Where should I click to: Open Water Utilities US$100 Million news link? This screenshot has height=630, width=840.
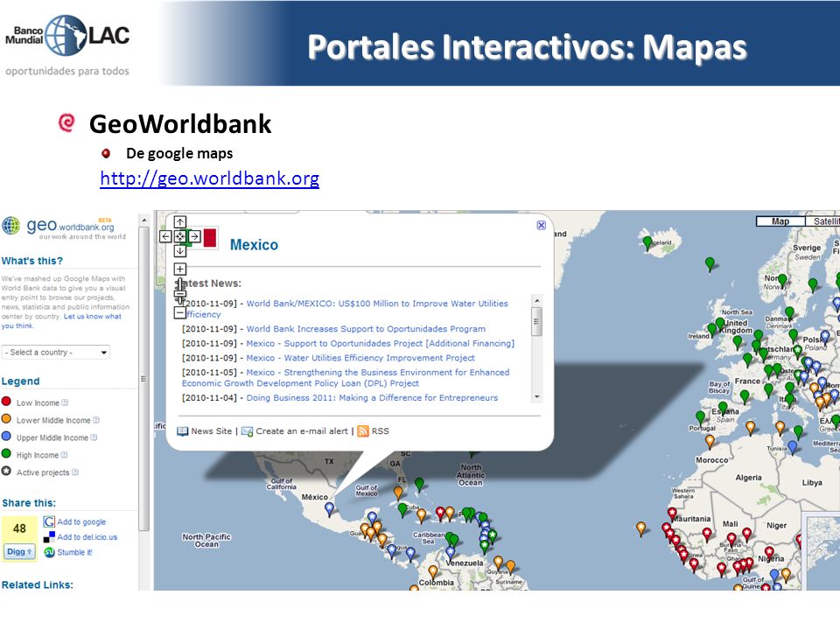tap(345, 309)
